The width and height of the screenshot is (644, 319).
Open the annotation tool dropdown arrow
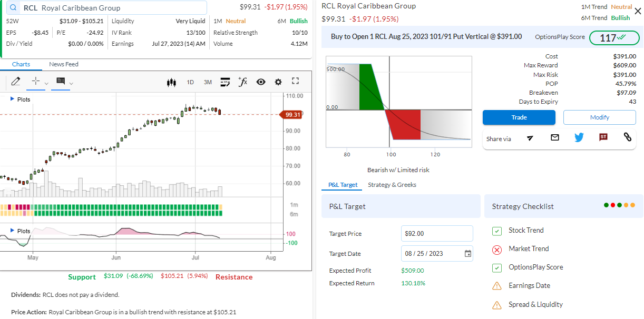(71, 83)
